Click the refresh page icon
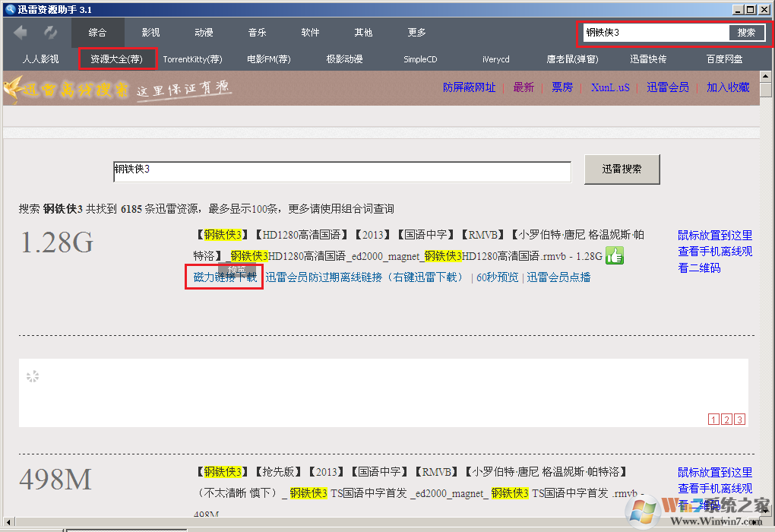Viewport: 775px width, 532px height. (x=50, y=32)
